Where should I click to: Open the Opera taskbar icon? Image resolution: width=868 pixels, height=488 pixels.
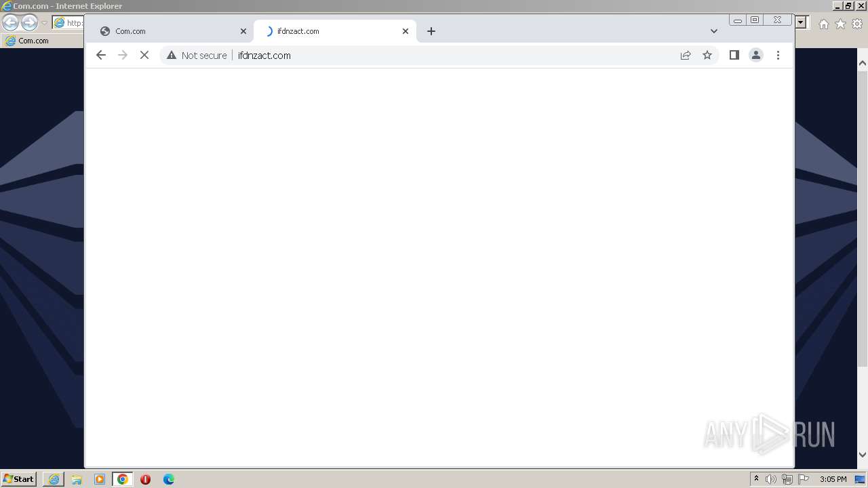pyautogui.click(x=145, y=479)
